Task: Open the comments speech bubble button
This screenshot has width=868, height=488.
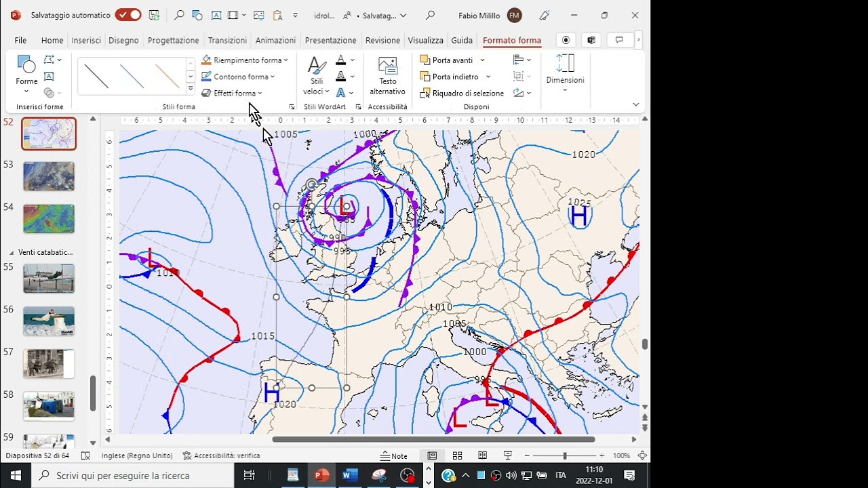Action: point(619,40)
